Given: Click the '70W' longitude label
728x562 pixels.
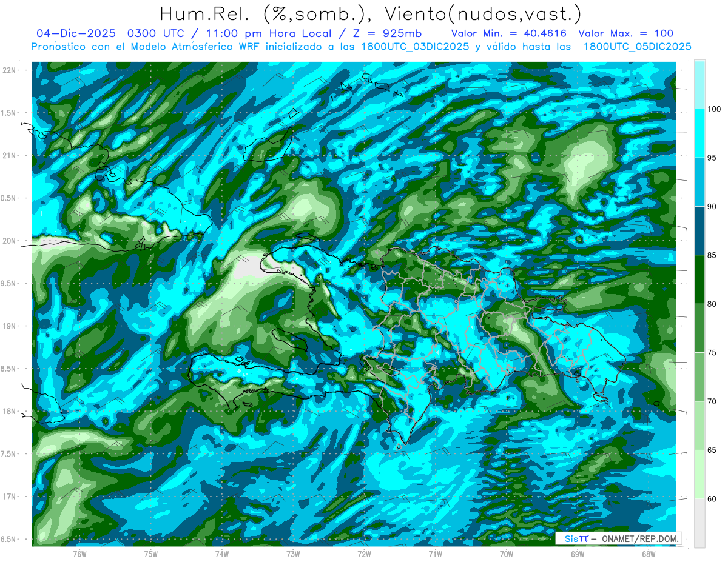Looking at the screenshot, I should tap(507, 554).
